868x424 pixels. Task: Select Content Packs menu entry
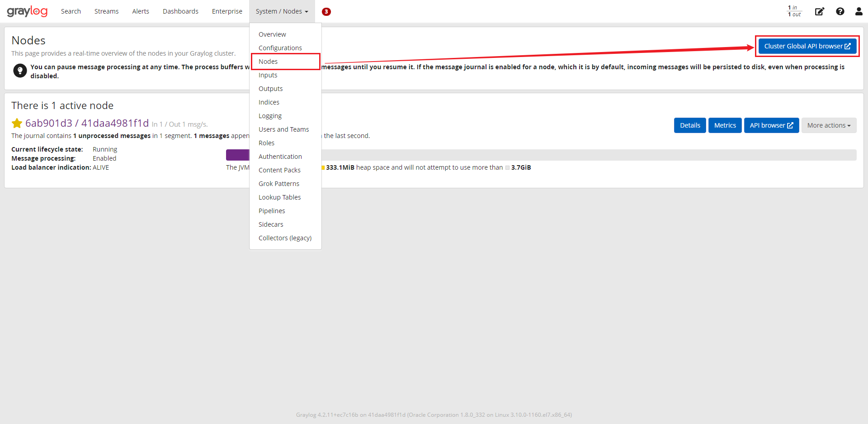(285, 170)
